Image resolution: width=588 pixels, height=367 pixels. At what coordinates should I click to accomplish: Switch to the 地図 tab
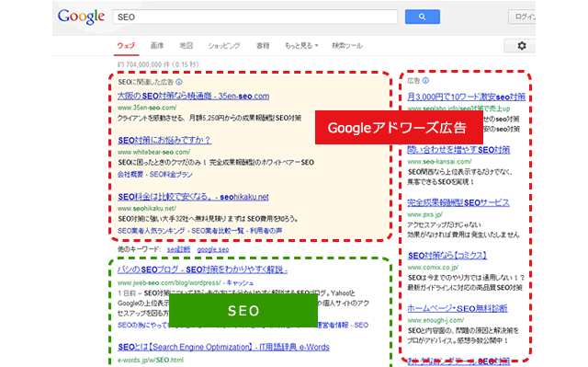(186, 46)
